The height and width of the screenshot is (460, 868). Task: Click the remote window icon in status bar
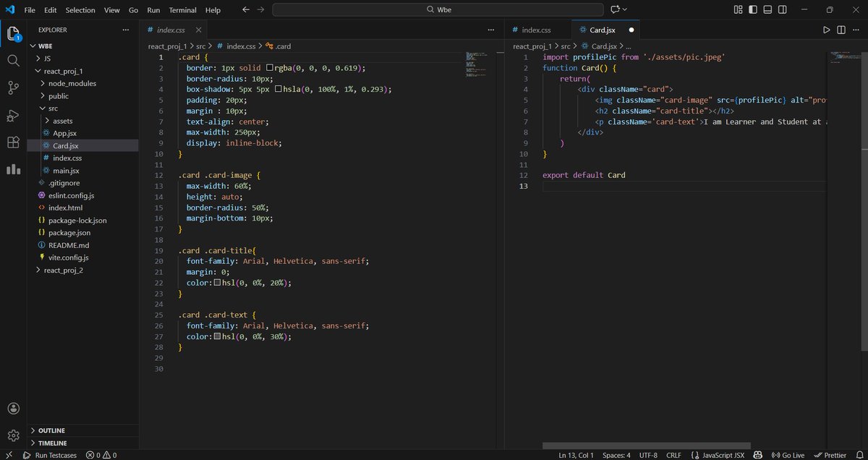pos(8,455)
